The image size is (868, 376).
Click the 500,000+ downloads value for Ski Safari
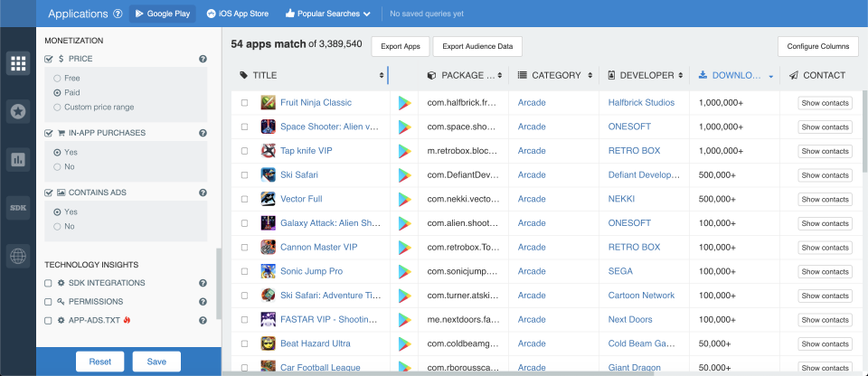point(717,175)
